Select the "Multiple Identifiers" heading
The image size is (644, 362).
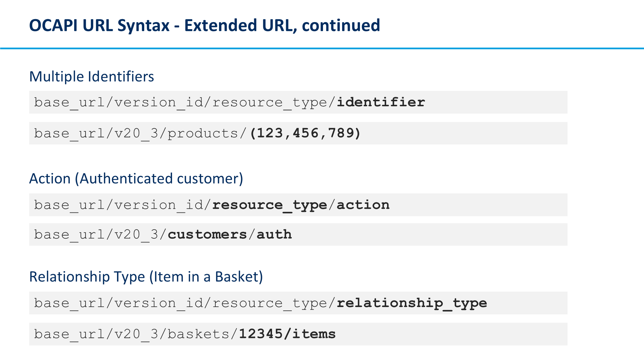click(x=92, y=77)
